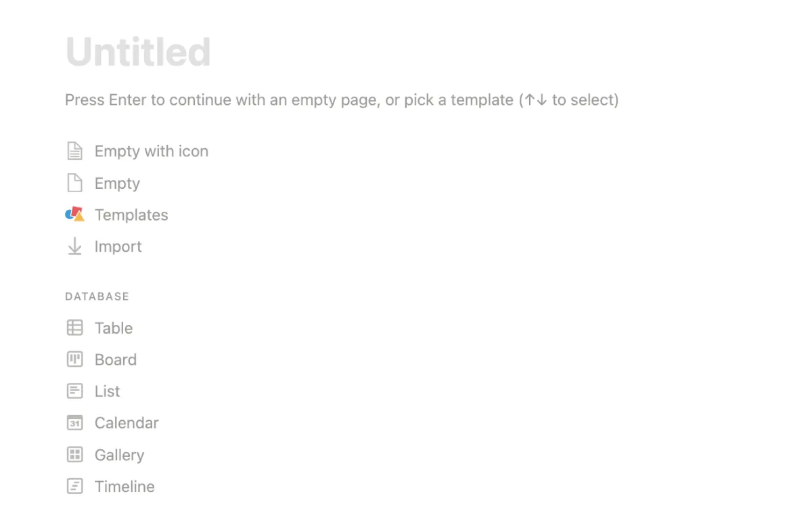Screen dimensions: 812x515
Task: Click the Calendar database icon
Action: point(74,423)
